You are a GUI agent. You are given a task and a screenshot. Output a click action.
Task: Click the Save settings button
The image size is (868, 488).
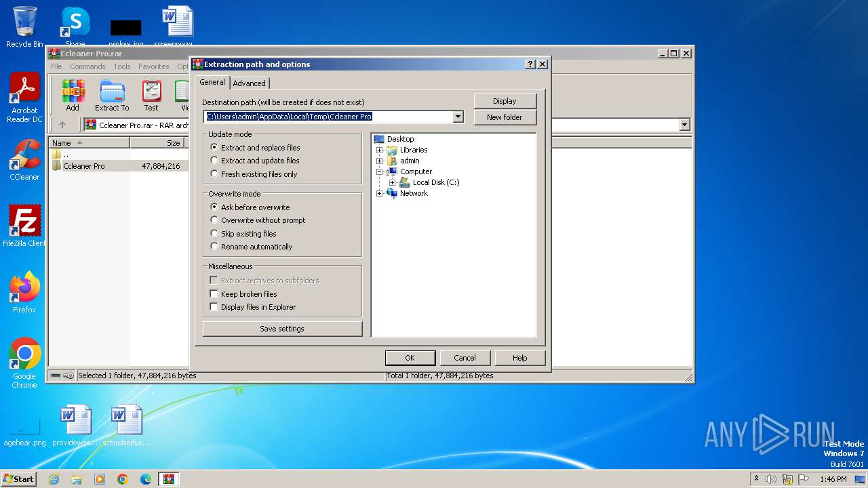pyautogui.click(x=282, y=329)
